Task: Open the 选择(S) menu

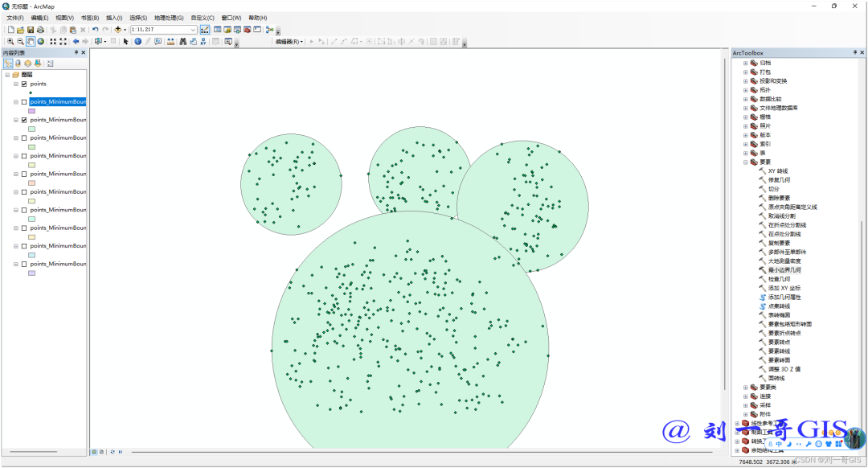Action: tap(138, 18)
